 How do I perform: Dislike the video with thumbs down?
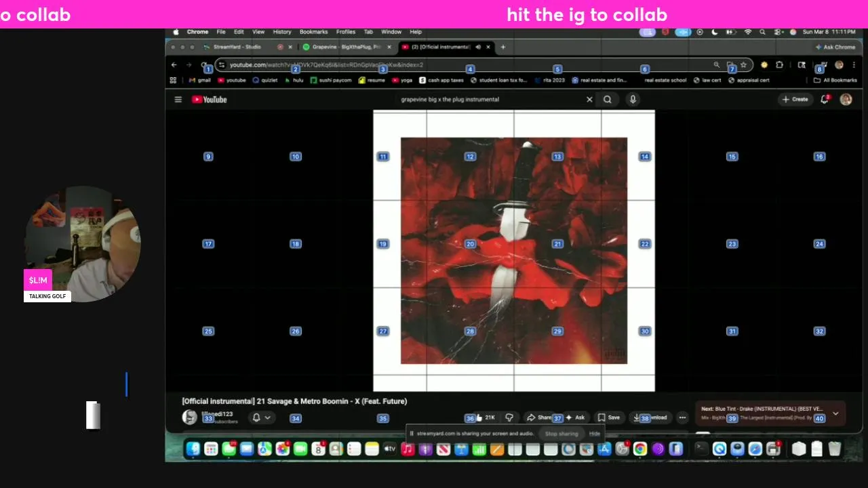[509, 418]
